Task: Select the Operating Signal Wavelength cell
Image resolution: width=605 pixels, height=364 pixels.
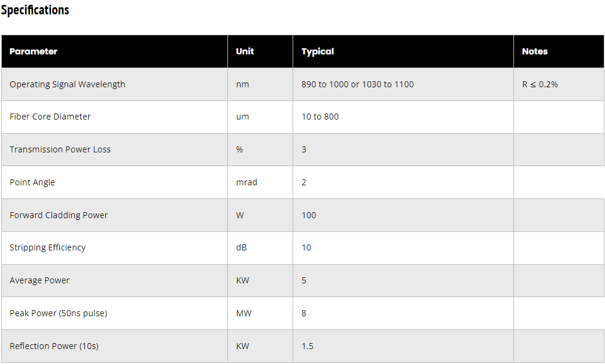Action: click(x=68, y=84)
